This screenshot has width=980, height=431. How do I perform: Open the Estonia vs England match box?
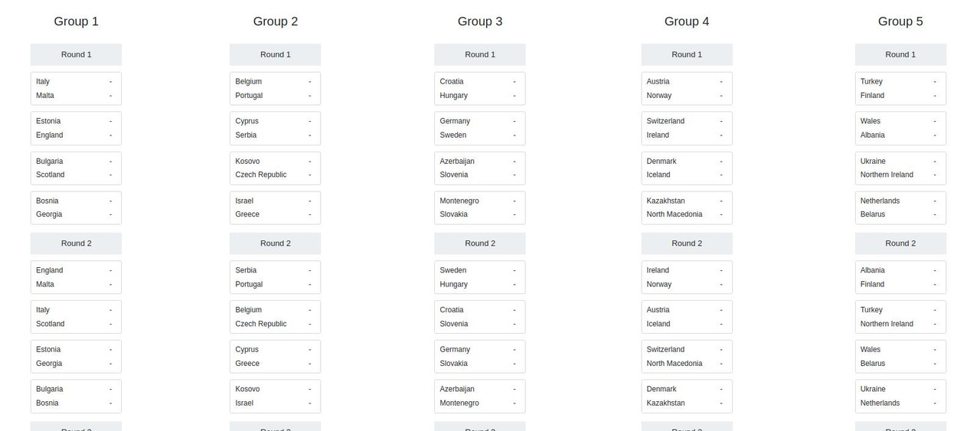click(x=76, y=128)
